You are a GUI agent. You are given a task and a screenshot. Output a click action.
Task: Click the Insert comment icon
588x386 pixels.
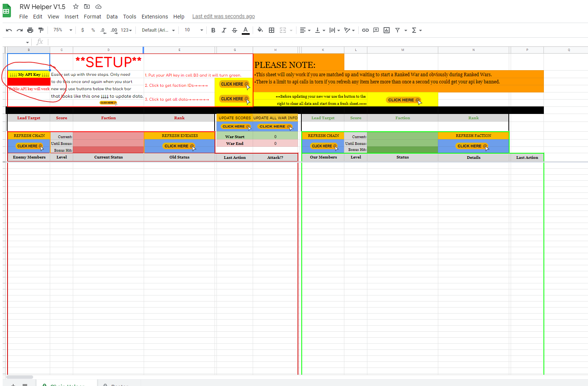(x=376, y=30)
